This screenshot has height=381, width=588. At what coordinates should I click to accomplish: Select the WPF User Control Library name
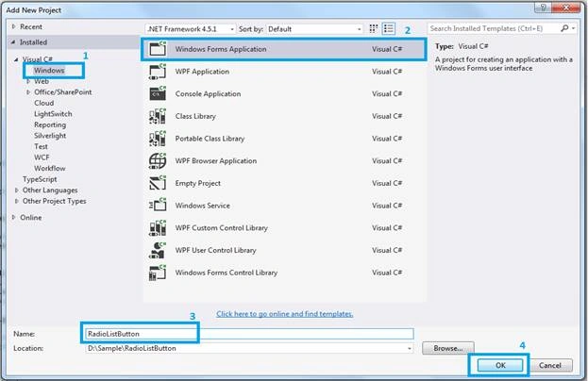click(x=215, y=250)
